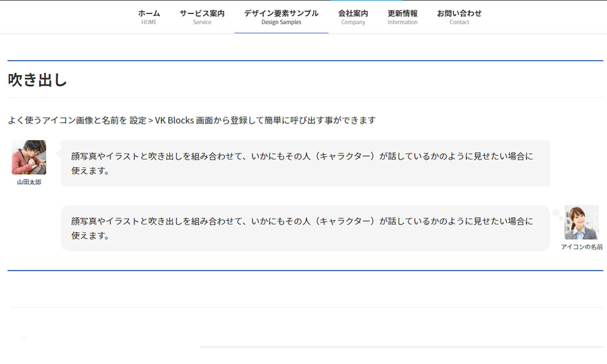Click the gray footer line at page bottom
607x364 pixels.
pyautogui.click(x=401, y=347)
